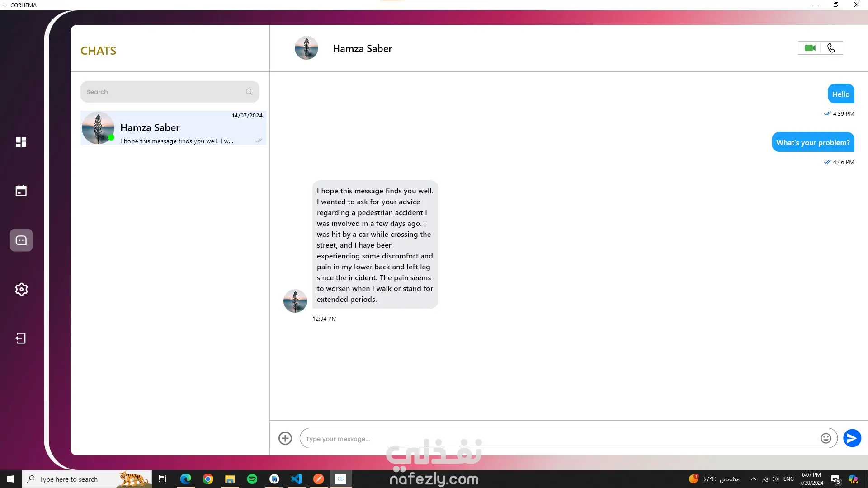Click Hamza Saber's avatar in the chat header
Viewport: 868px width, 488px height.
307,48
